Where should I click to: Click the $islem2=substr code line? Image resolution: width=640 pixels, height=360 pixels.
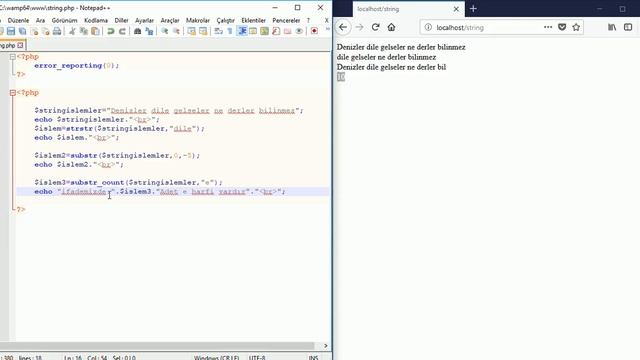click(x=117, y=156)
